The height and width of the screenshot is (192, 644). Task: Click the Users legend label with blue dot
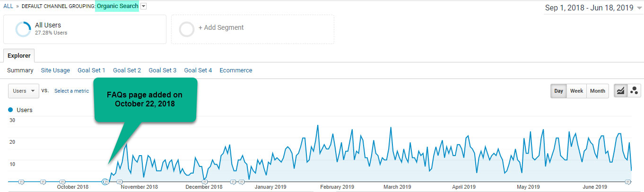click(x=20, y=110)
